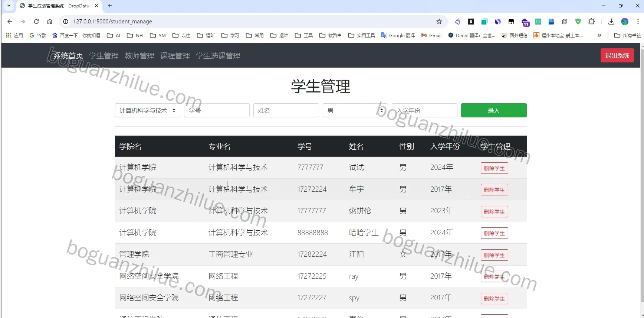644x318 pixels.
Task: Delete student 试试 with 删除学生
Action: click(x=494, y=168)
